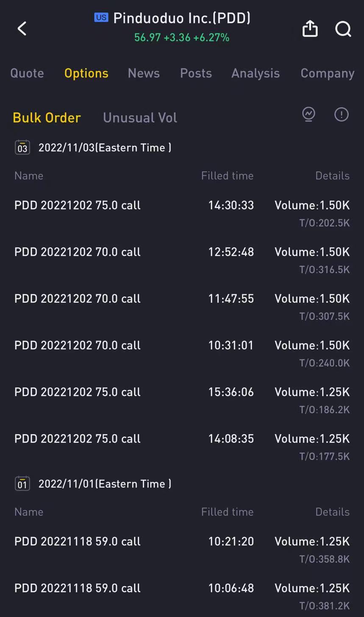Viewport: 364px width, 617px height.
Task: Open the search magnifier icon
Action: (343, 29)
